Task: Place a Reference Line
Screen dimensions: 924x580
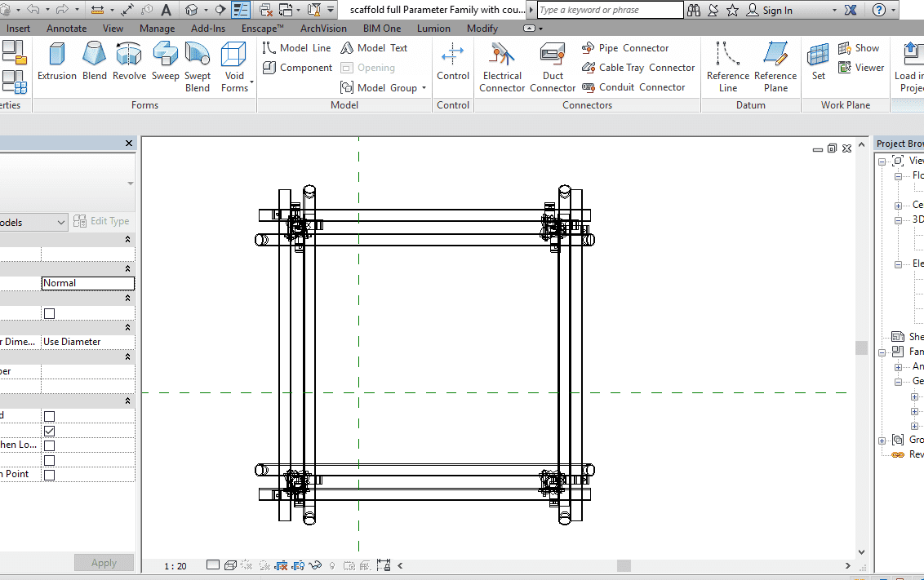Action: [727, 67]
